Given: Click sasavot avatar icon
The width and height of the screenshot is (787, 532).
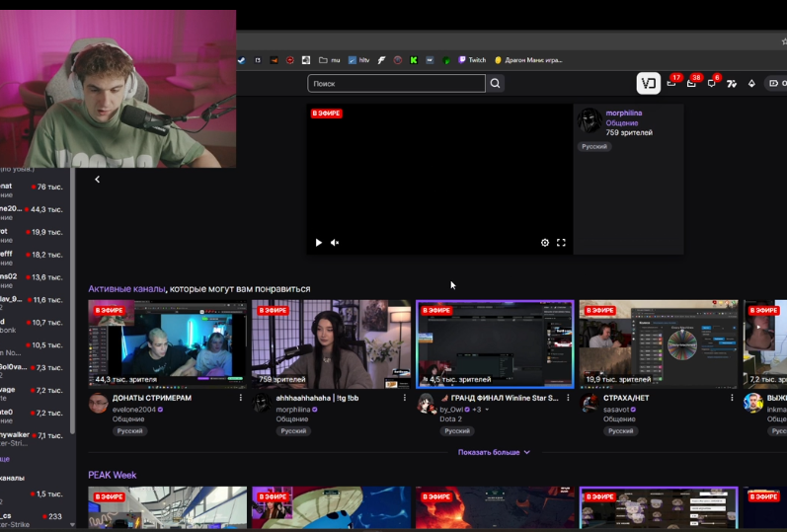Looking at the screenshot, I should point(590,403).
